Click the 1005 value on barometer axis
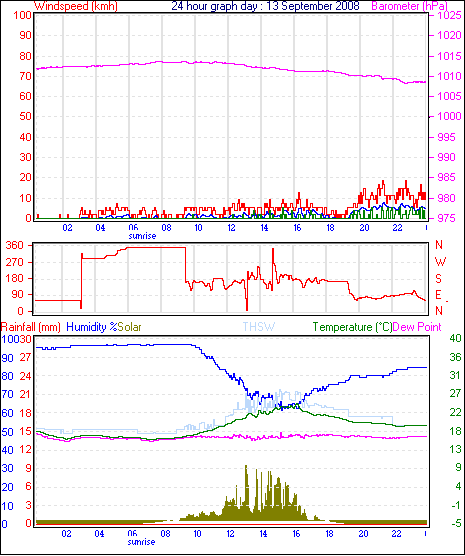The image size is (465, 556). click(449, 96)
